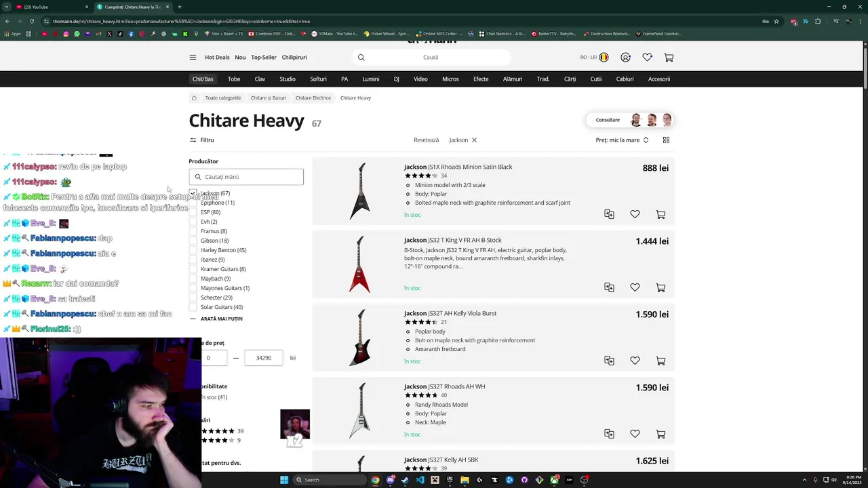Image resolution: width=868 pixels, height=488 pixels.
Task: Open Top-Seller link
Action: point(264,58)
